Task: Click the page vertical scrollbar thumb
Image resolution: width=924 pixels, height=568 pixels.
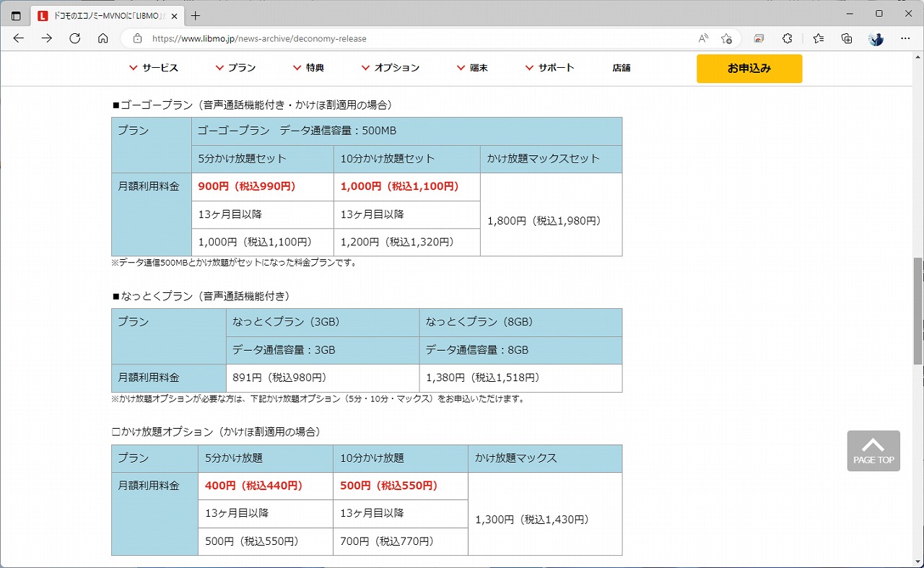Action: [918, 310]
